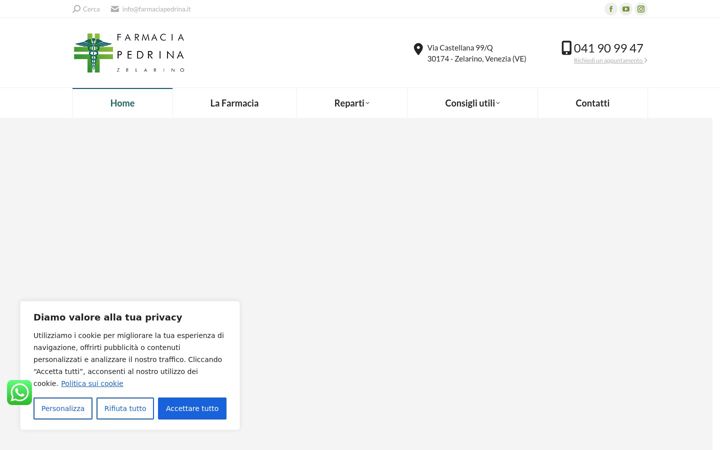Click the Cerca search label

[91, 9]
